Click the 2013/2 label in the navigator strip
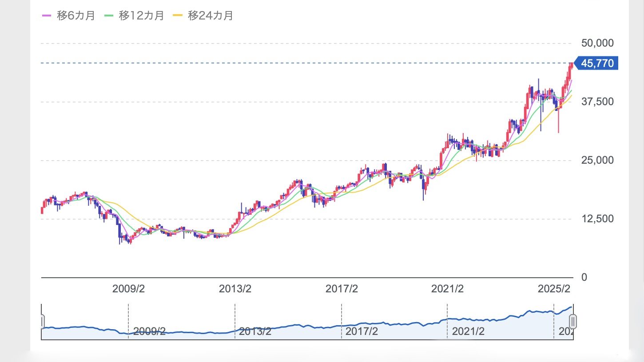The width and height of the screenshot is (644, 362). (255, 331)
